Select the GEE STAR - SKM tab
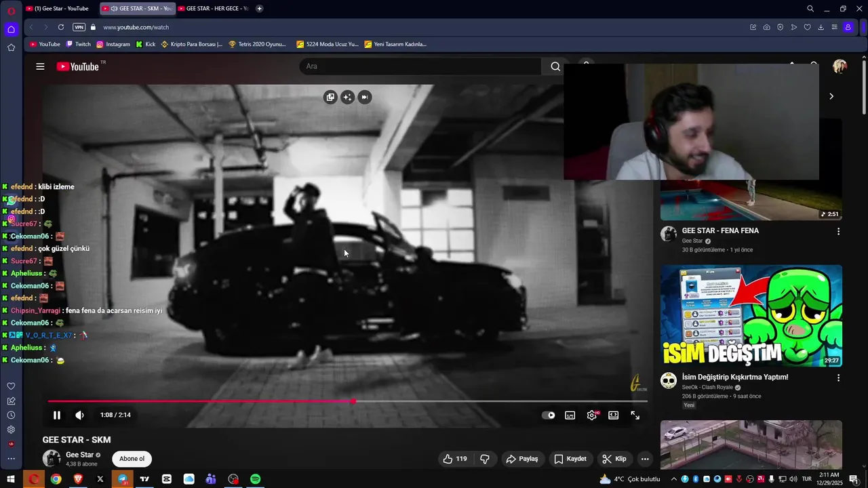 tap(137, 9)
